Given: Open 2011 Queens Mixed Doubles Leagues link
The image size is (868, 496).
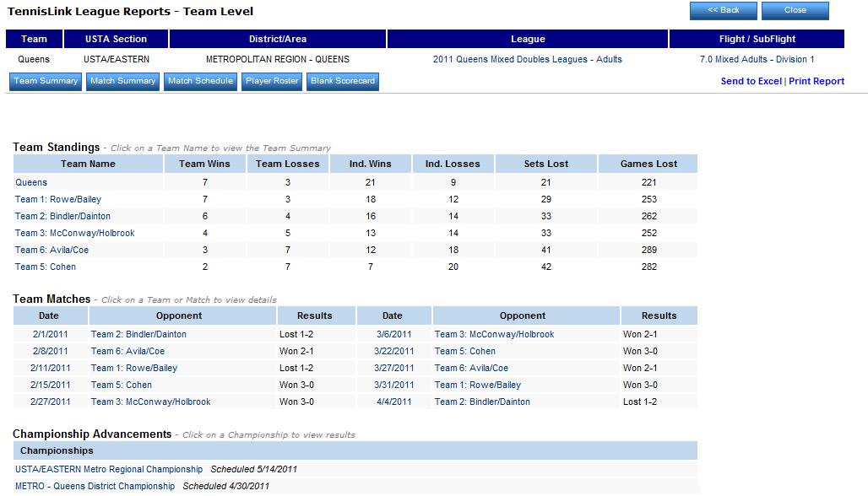Looking at the screenshot, I should (527, 59).
